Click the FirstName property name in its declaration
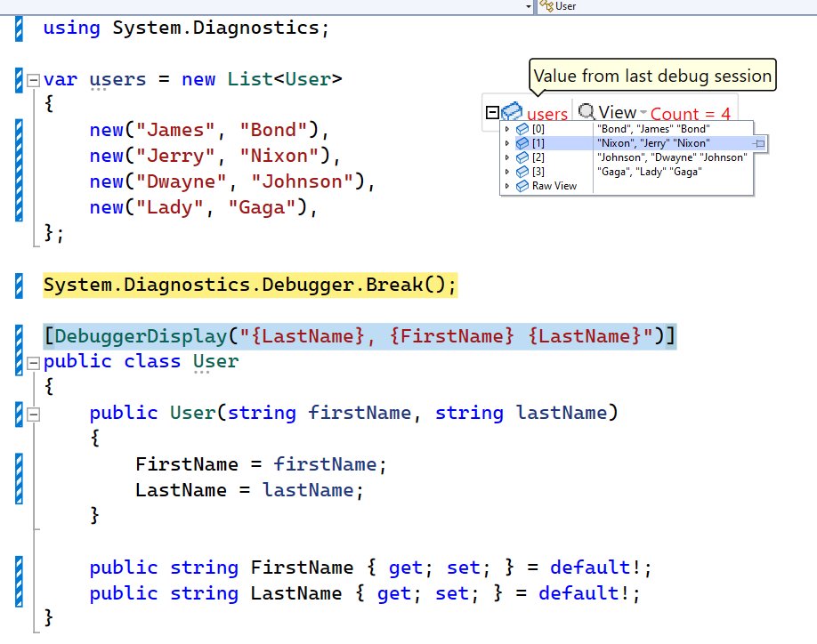 click(302, 568)
